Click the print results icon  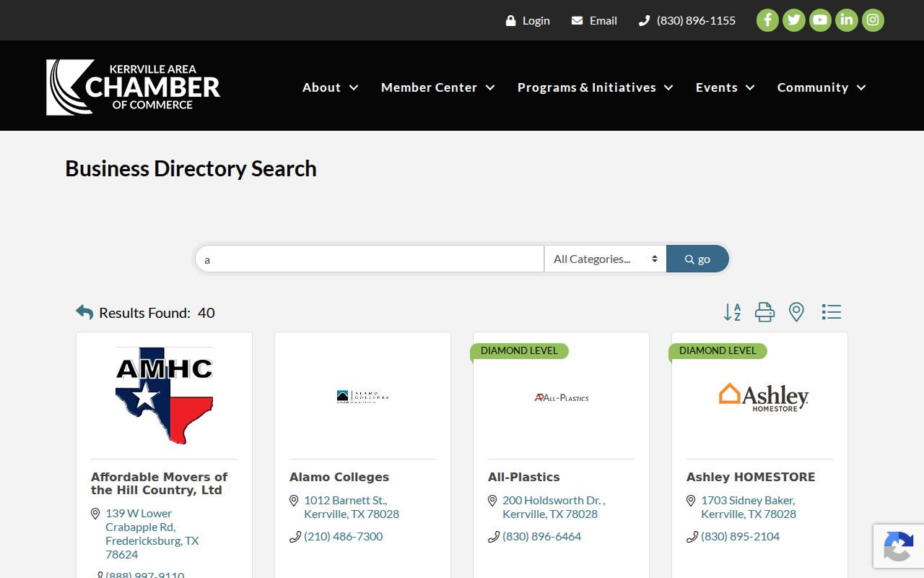[764, 312]
